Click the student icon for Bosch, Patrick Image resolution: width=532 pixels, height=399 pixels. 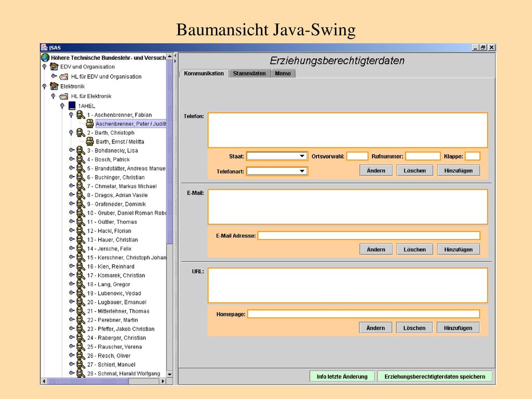(81, 159)
